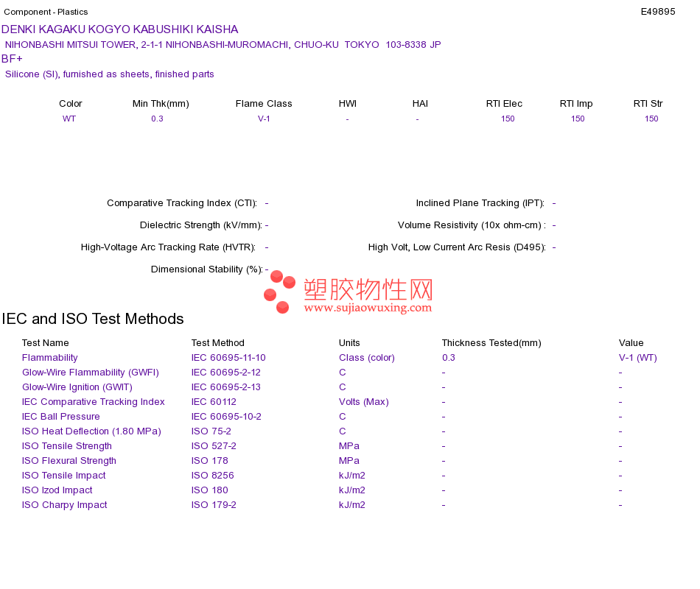This screenshot has width=700, height=589.
Task: Open ISO Heat Deflection (1.80 MPa) link
Action: 91,431
